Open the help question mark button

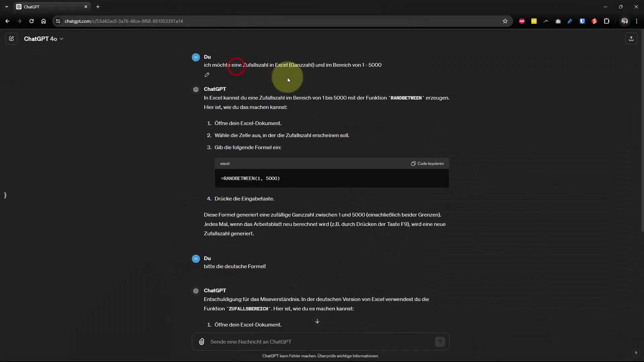pos(636,353)
